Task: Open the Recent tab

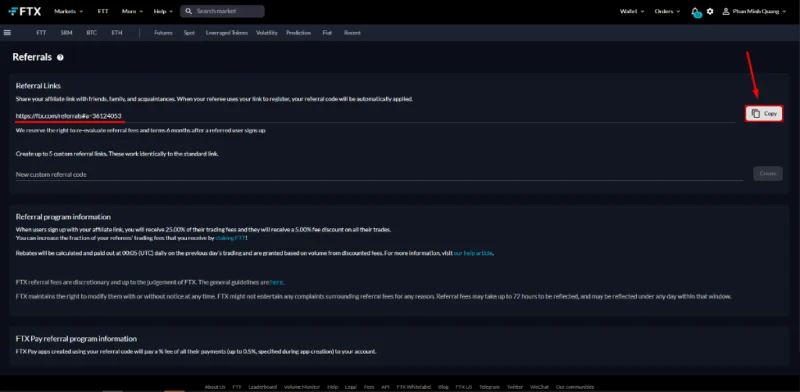Action: pyautogui.click(x=352, y=33)
